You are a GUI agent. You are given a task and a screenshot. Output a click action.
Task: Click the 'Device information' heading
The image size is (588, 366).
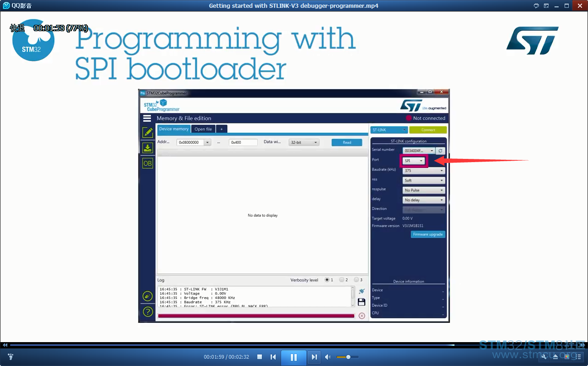[x=409, y=282]
